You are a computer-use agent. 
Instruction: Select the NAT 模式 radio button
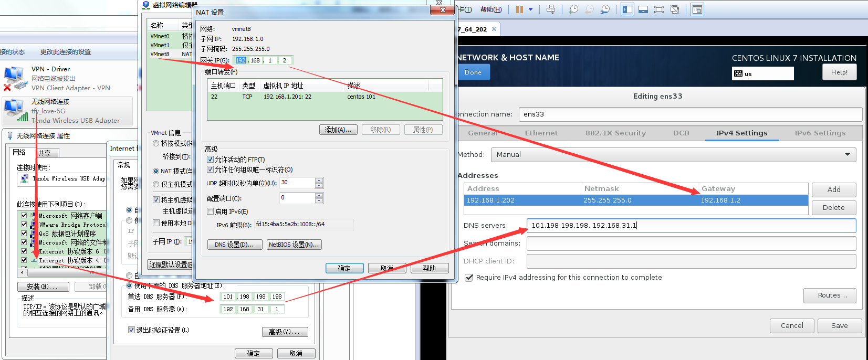pyautogui.click(x=156, y=171)
